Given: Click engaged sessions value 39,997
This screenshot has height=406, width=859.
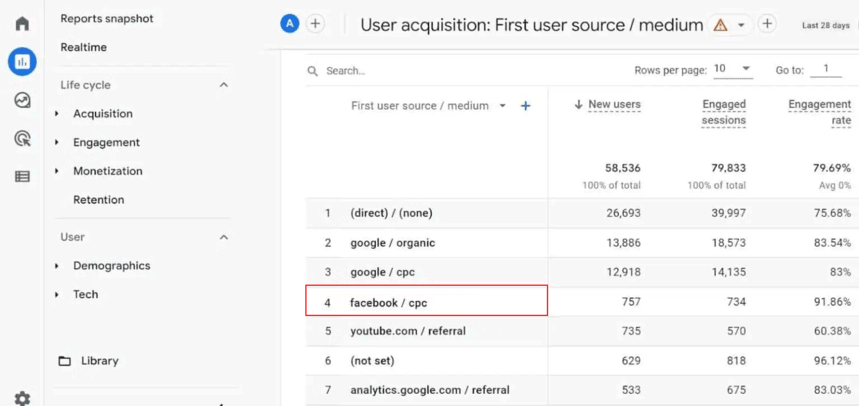Looking at the screenshot, I should (728, 213).
